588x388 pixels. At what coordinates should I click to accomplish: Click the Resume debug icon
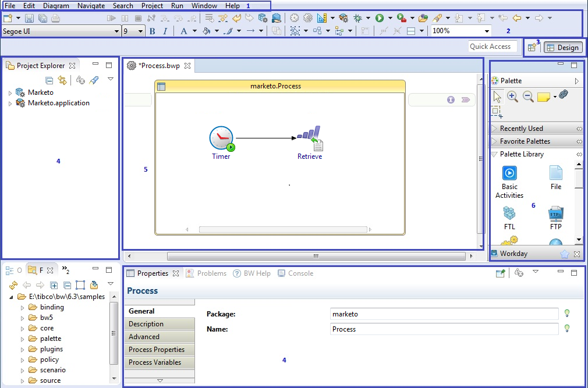pos(111,18)
